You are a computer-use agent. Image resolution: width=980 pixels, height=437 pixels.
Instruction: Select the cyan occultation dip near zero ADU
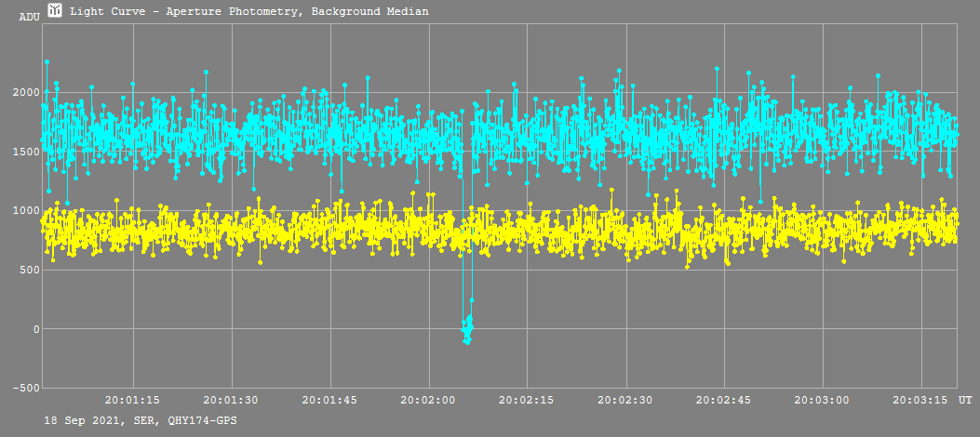pyautogui.click(x=467, y=328)
